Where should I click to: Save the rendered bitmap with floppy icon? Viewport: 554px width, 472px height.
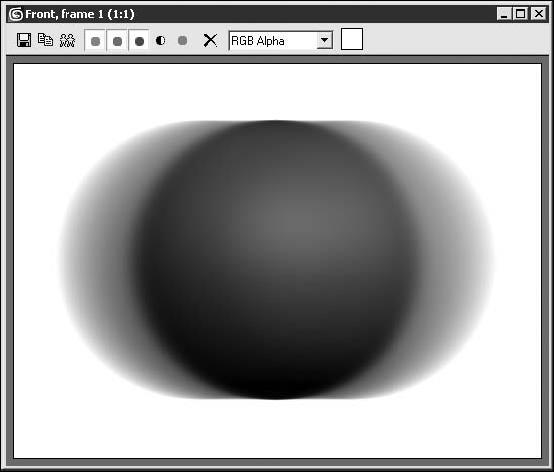coord(24,40)
